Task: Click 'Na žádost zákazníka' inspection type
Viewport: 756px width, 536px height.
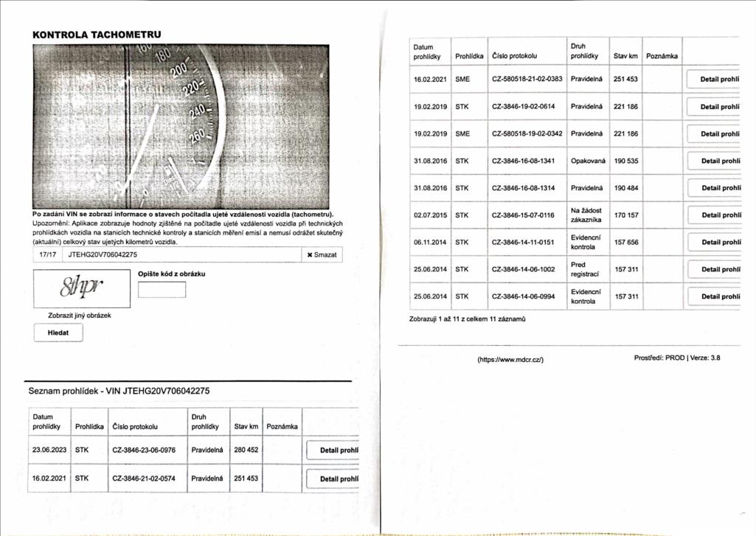Action: tap(586, 215)
